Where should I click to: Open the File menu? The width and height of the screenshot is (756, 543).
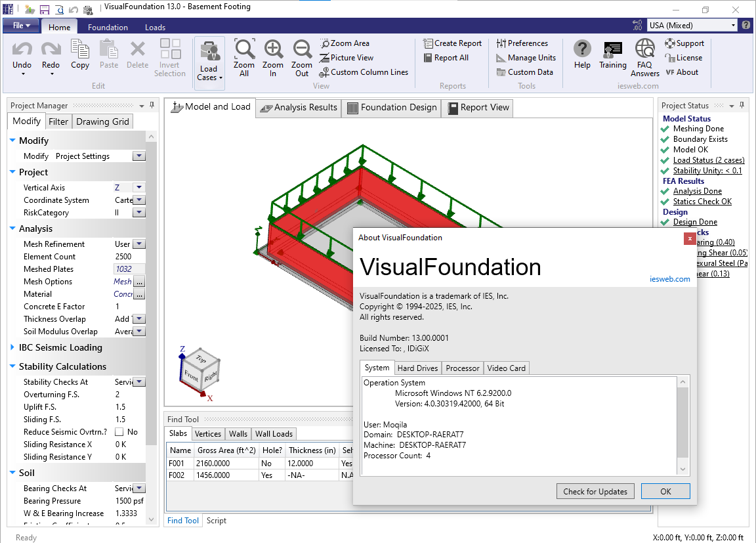(21, 26)
